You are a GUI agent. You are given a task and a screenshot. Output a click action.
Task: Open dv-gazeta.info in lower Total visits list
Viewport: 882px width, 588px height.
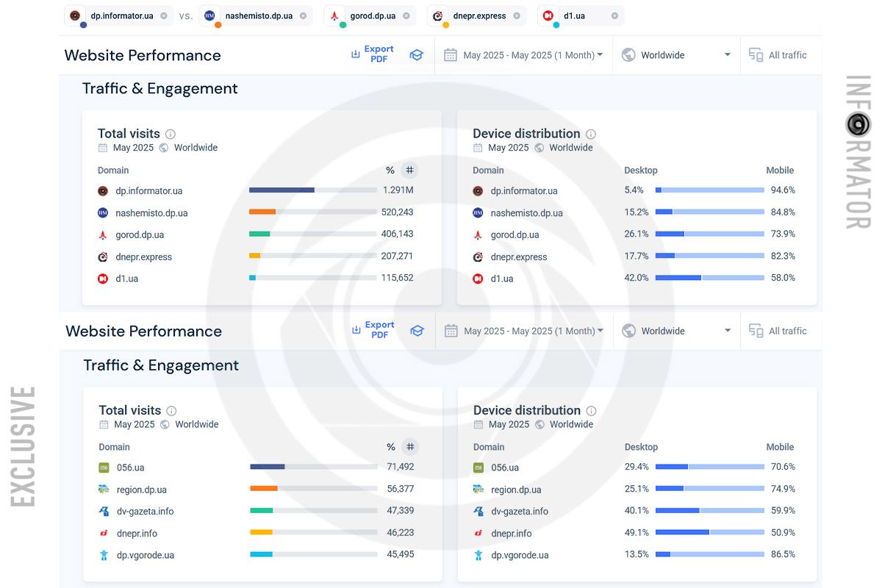pyautogui.click(x=145, y=512)
